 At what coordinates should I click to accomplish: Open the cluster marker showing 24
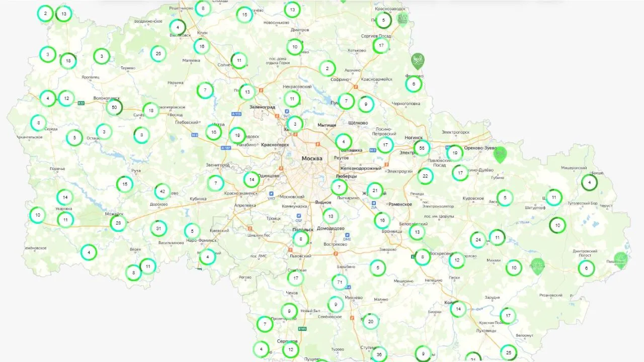pyautogui.click(x=478, y=240)
